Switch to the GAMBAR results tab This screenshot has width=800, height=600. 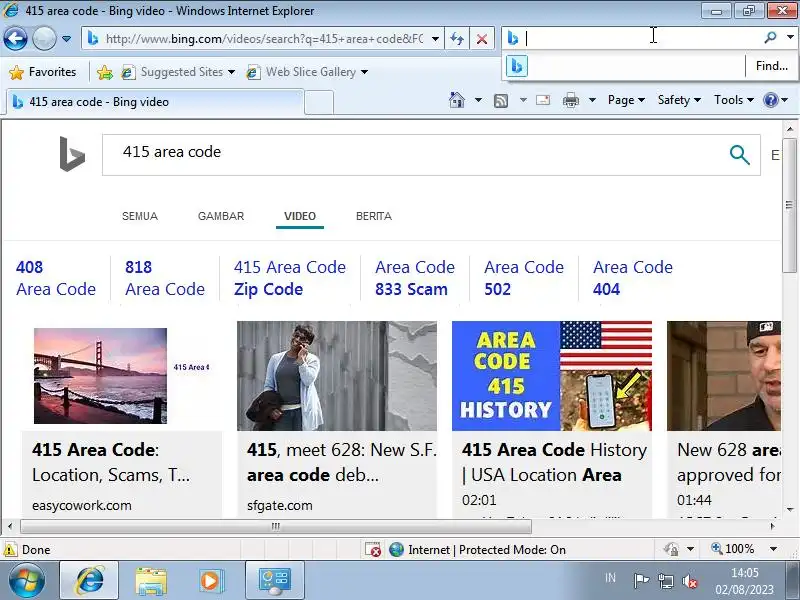(221, 216)
